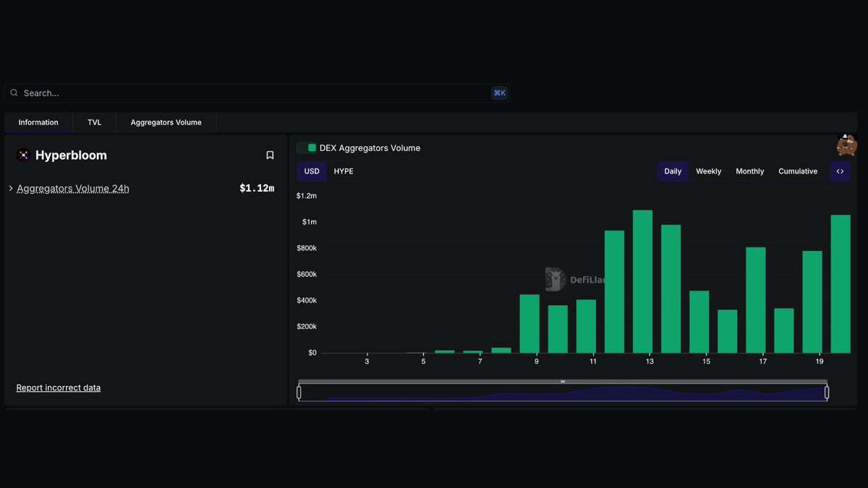Click the search magnifier icon

coord(14,93)
